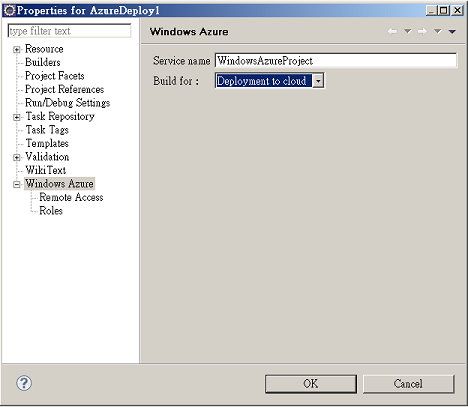Collapse the Windows Azure tree node

[x=16, y=184]
